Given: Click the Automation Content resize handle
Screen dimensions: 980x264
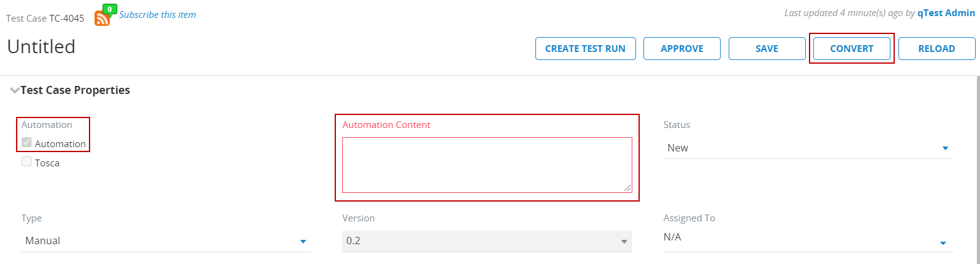Looking at the screenshot, I should click(628, 188).
